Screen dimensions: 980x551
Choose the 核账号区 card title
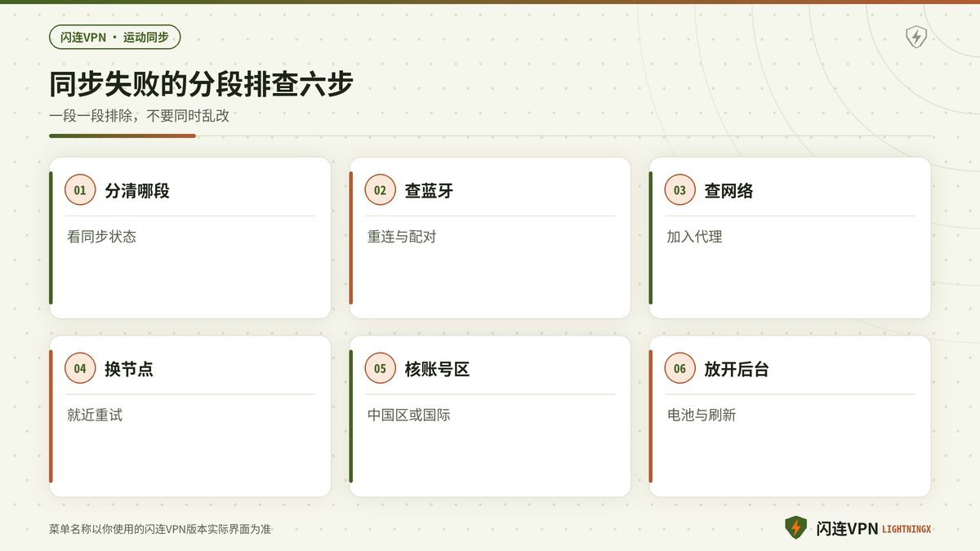click(437, 369)
